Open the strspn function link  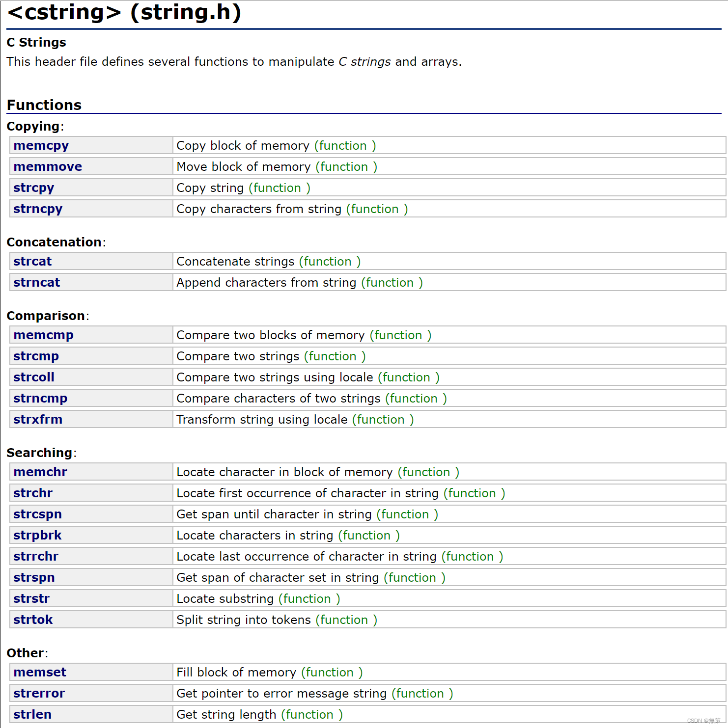pos(34,578)
